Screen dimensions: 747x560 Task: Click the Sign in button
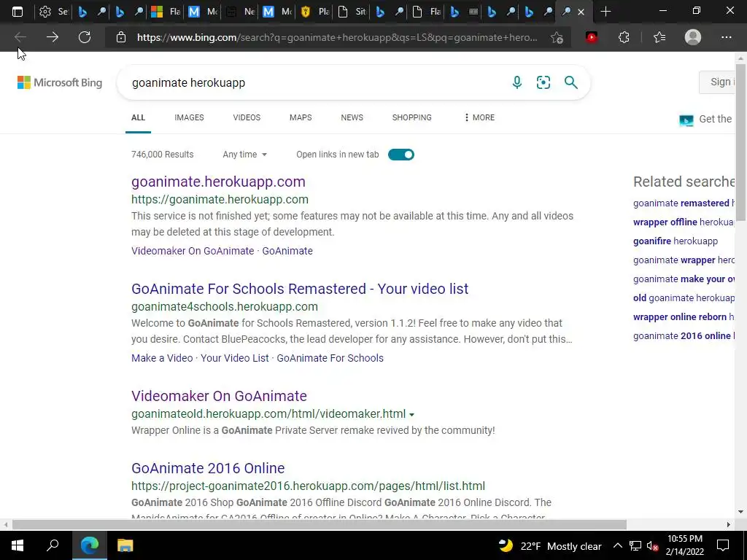718,82
